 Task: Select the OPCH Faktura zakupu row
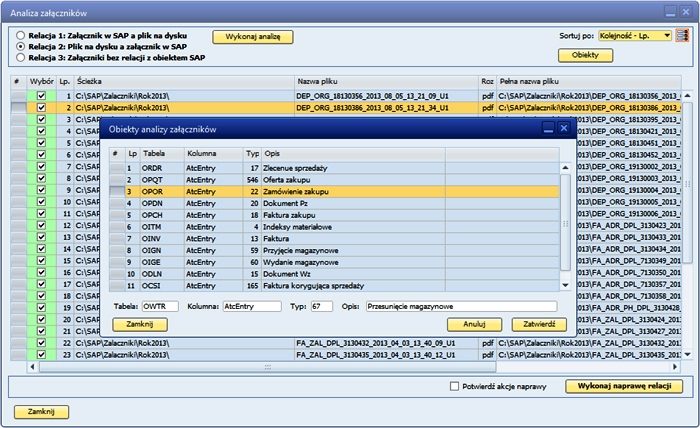334,215
